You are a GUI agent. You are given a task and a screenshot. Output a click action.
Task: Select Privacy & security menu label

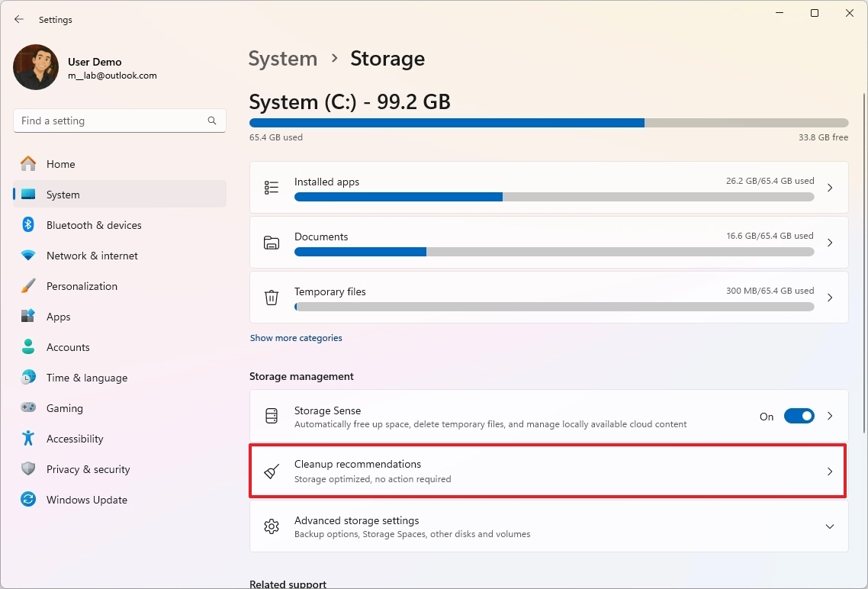pyautogui.click(x=88, y=469)
